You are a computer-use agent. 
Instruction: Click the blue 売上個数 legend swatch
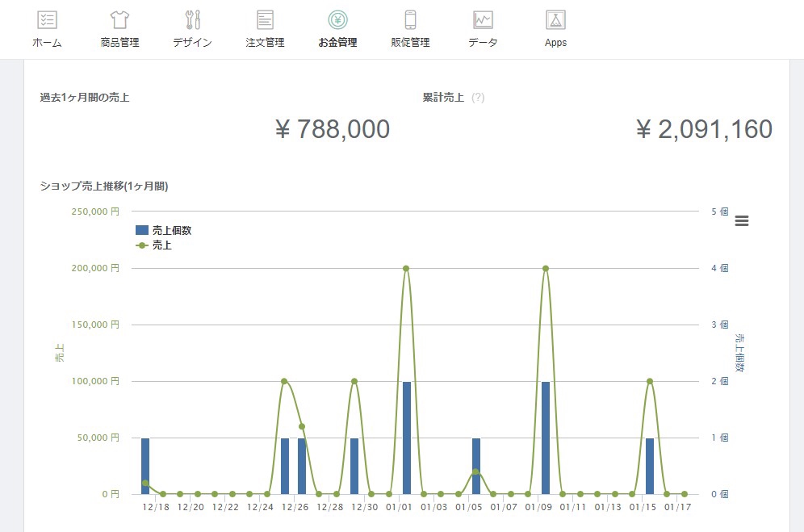(142, 230)
